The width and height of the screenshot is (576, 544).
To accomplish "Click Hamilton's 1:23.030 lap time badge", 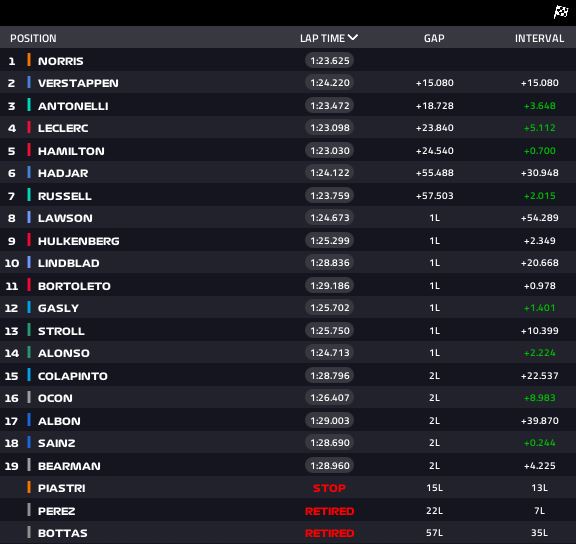I will pos(330,151).
